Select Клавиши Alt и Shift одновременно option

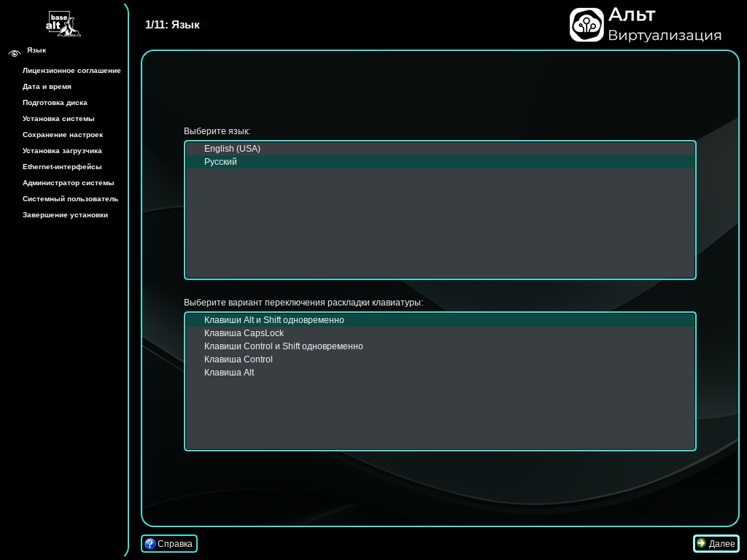click(x=274, y=320)
